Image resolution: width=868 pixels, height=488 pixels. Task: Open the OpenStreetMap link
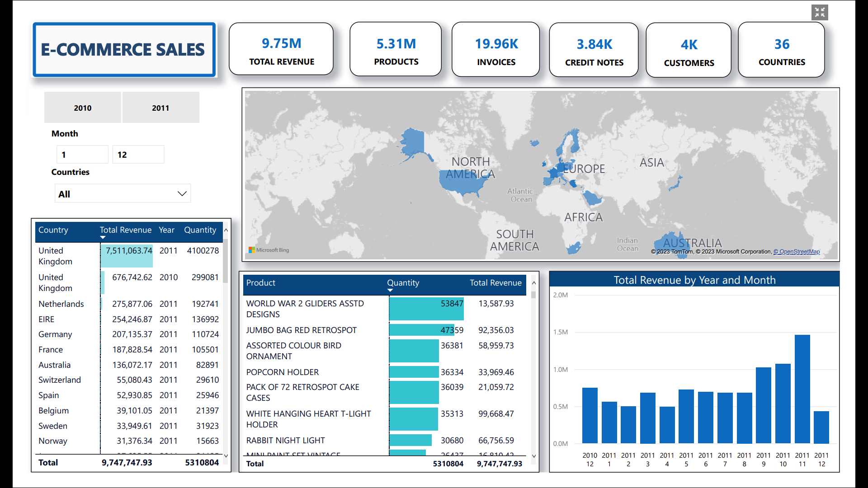[796, 252]
